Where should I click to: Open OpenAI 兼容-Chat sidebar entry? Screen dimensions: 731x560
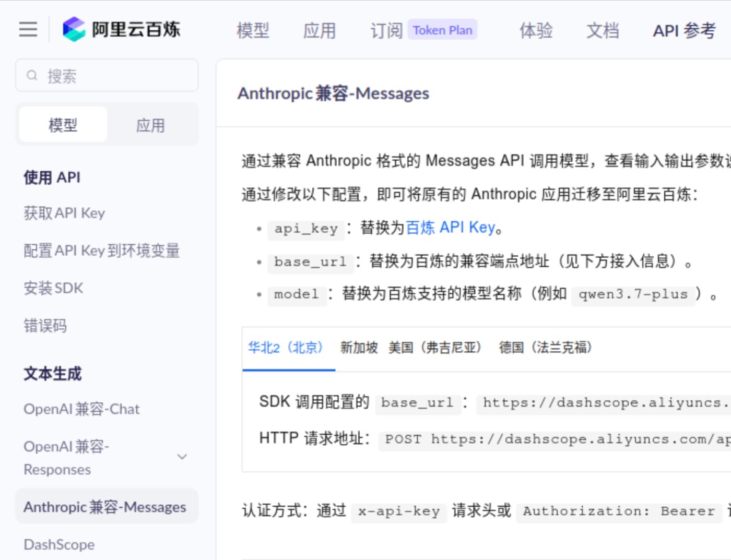point(81,409)
